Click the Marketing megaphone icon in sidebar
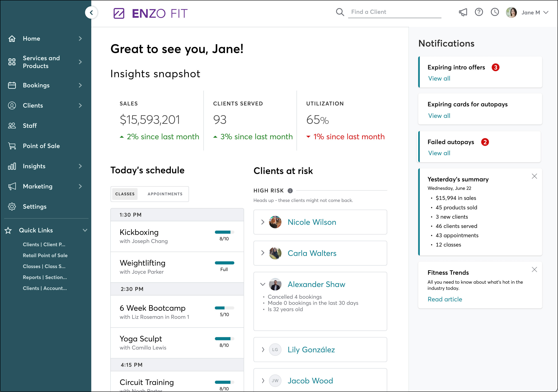Image resolution: width=558 pixels, height=392 pixels. 12,186
